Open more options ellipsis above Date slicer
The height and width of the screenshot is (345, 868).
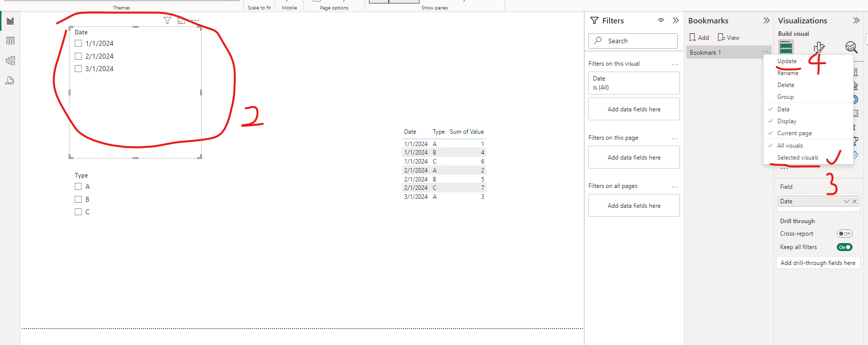(x=195, y=20)
